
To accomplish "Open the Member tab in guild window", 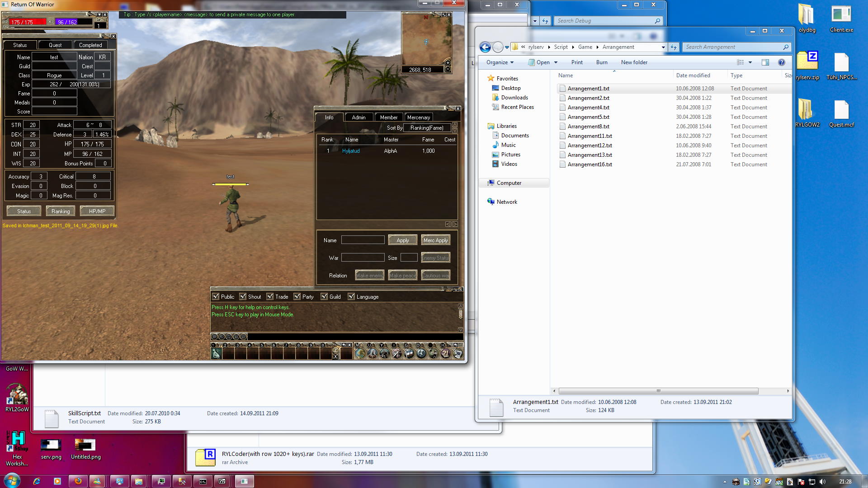I will point(388,117).
